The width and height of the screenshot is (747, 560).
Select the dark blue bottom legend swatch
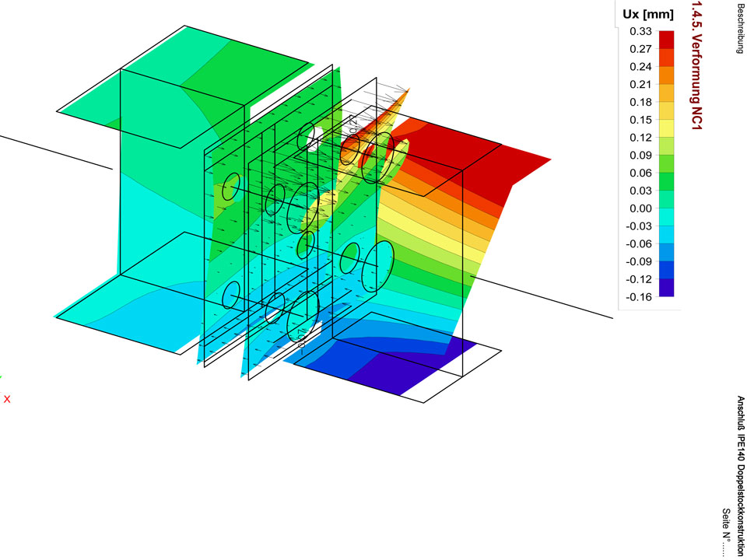[666, 288]
